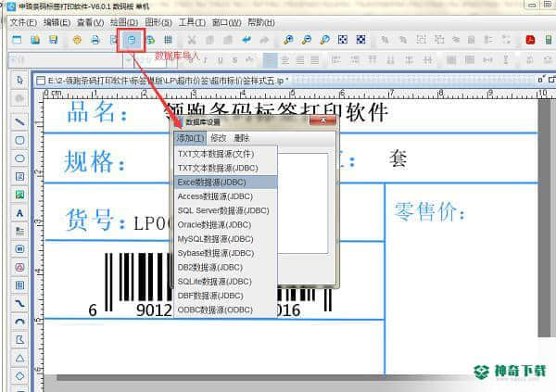Click the cut scissors icon
This screenshot has height=392, width=556.
tap(191, 40)
